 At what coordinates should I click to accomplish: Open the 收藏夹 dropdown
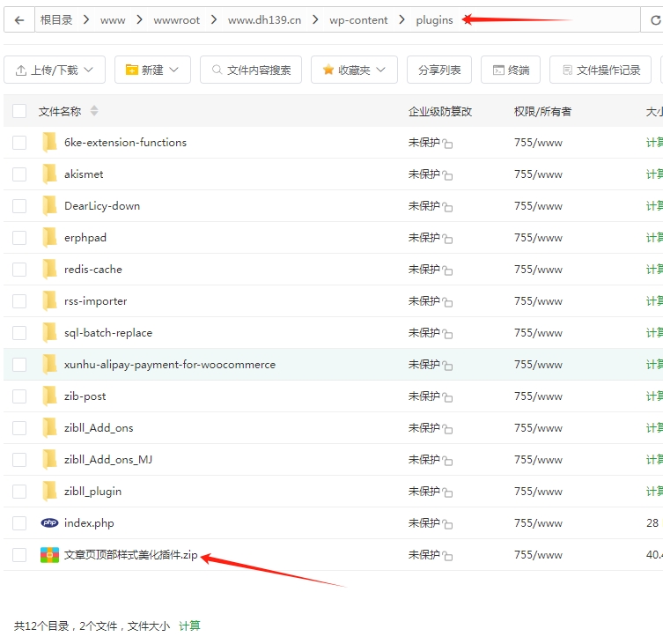tap(354, 70)
